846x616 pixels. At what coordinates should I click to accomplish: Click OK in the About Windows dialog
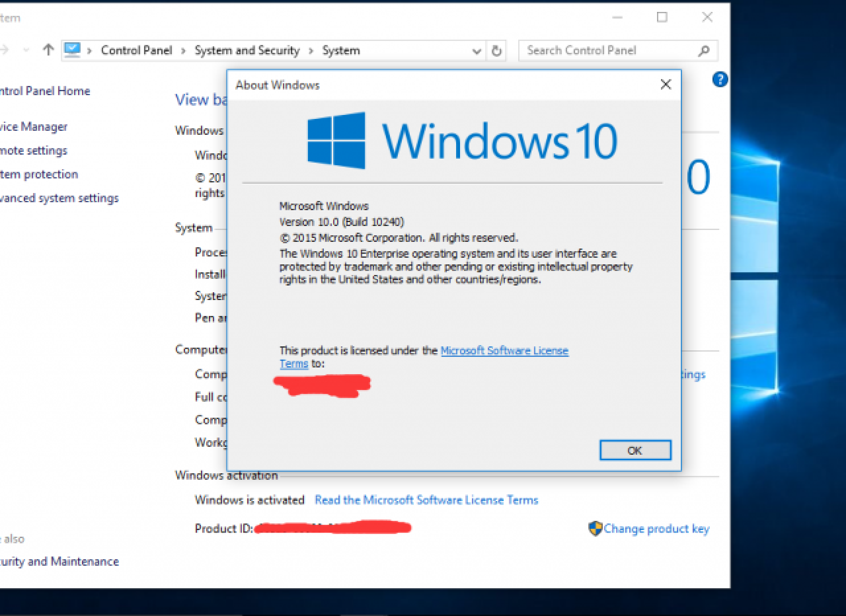(635, 450)
